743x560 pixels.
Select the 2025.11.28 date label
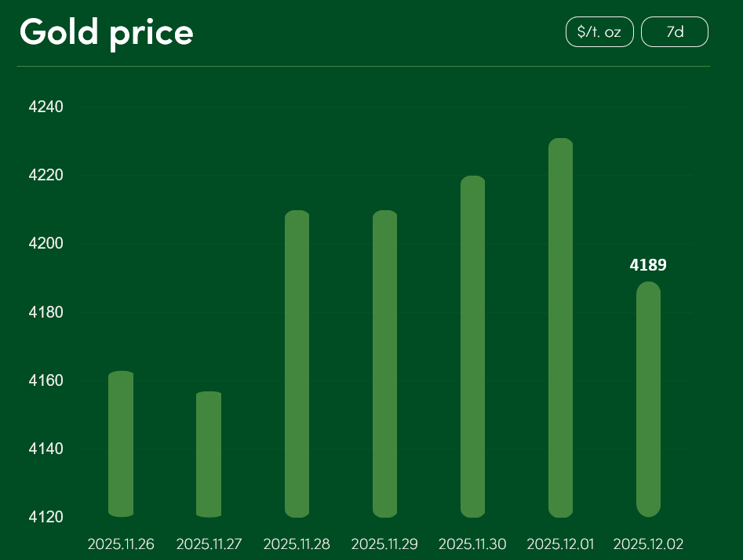pos(297,544)
